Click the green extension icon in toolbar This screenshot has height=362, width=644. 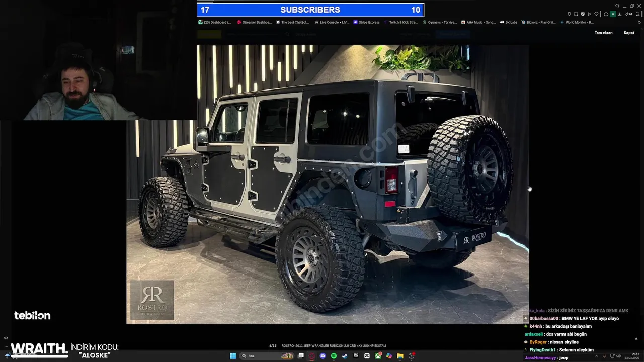tap(613, 14)
